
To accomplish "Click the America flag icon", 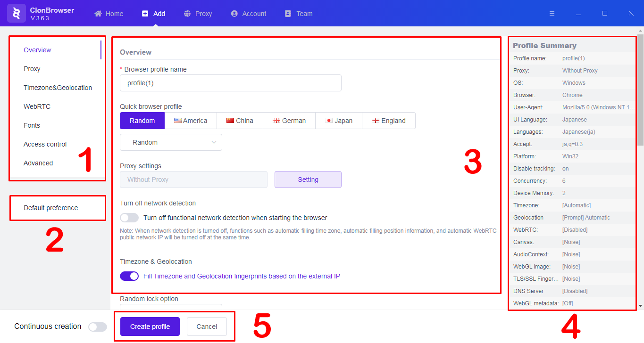I will point(178,121).
